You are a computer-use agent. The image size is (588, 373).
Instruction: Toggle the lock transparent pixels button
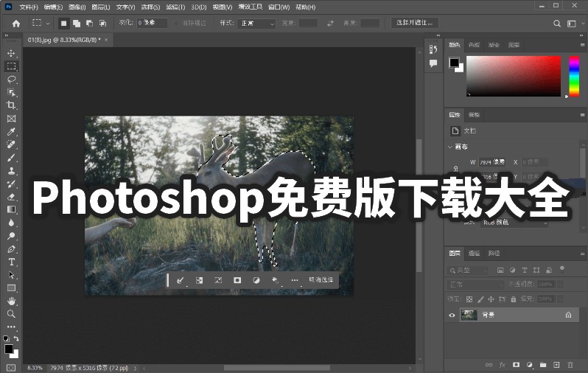point(469,299)
